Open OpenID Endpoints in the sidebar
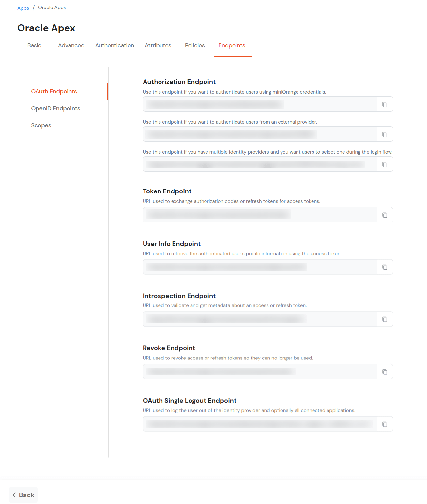This screenshot has width=427, height=504. 55,108
